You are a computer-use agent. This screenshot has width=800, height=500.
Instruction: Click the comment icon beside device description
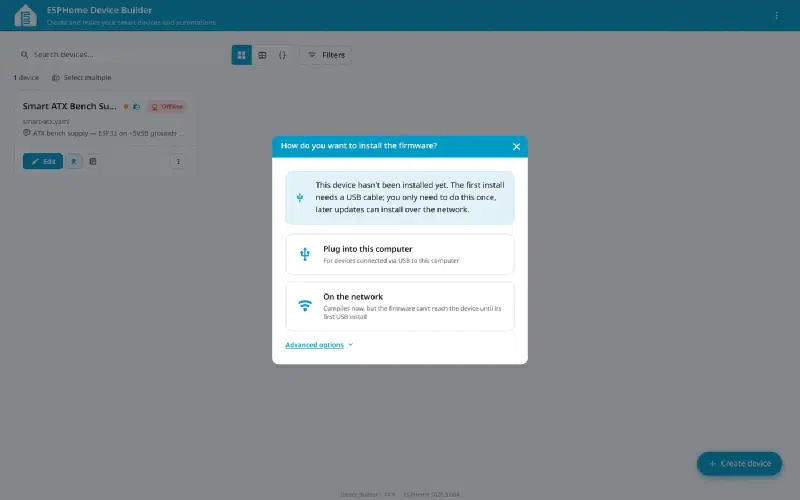(27, 133)
